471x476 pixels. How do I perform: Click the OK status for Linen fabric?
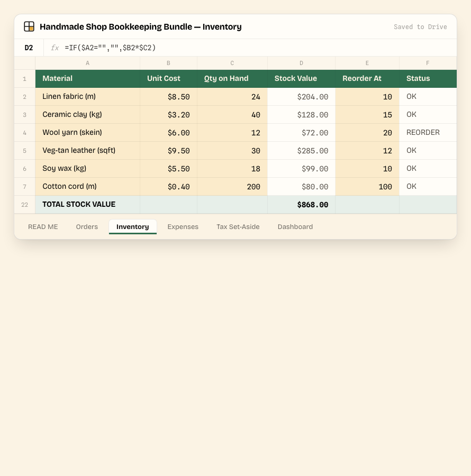click(x=428, y=97)
